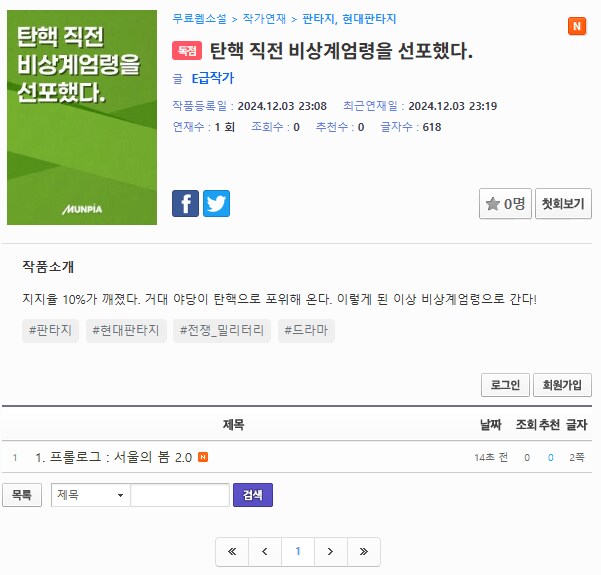Click the red 독점 badge before the title
The height and width of the screenshot is (575, 601).
[187, 51]
